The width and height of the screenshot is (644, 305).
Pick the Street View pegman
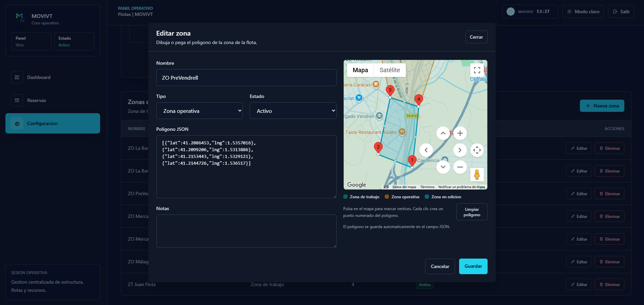tap(477, 175)
